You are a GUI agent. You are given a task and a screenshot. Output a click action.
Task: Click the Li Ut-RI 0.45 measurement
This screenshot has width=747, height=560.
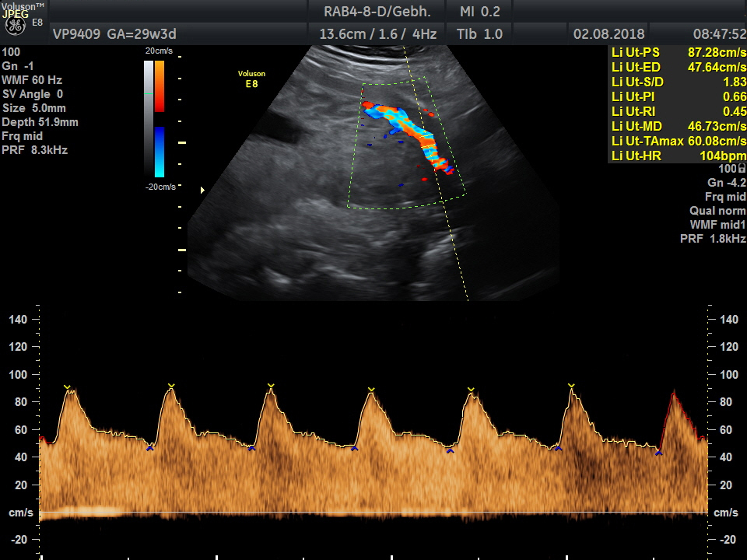click(x=679, y=111)
